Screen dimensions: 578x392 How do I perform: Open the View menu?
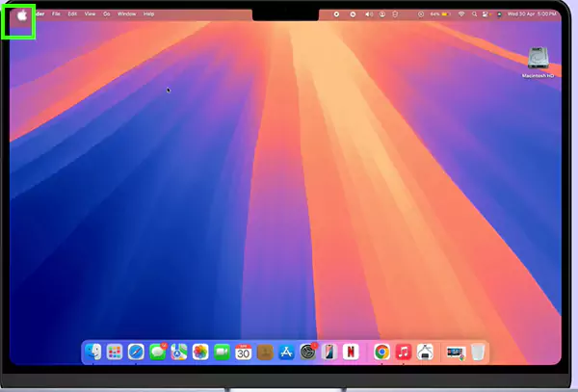(90, 14)
